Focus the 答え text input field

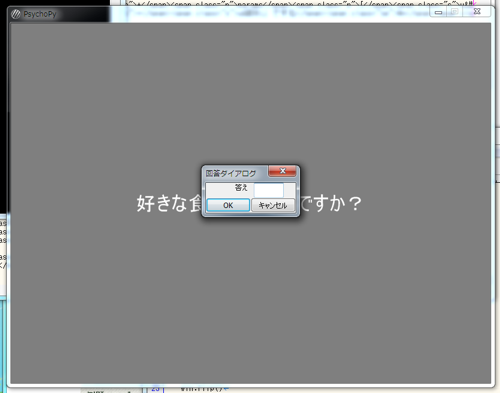tap(269, 190)
